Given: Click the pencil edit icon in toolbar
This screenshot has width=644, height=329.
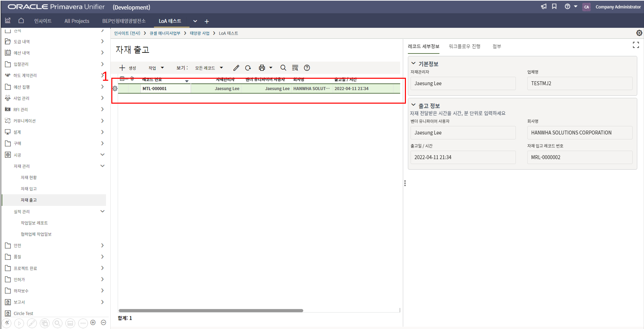Looking at the screenshot, I should tap(236, 68).
